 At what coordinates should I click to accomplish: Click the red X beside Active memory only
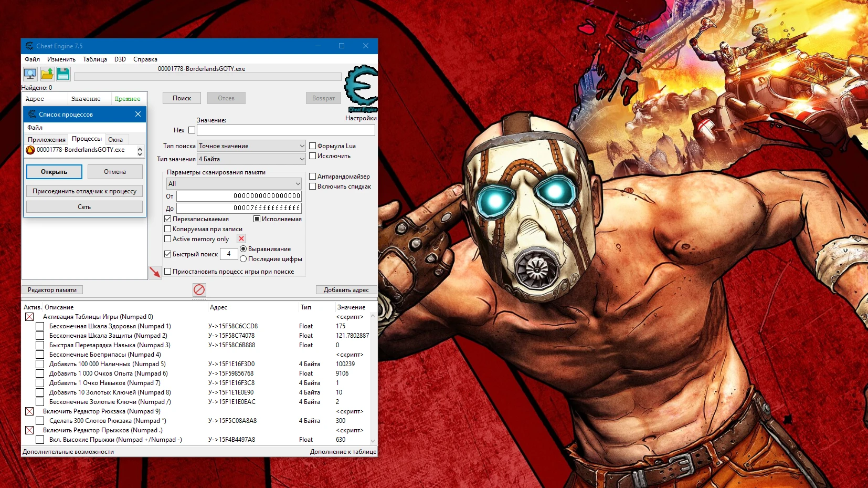click(x=241, y=238)
